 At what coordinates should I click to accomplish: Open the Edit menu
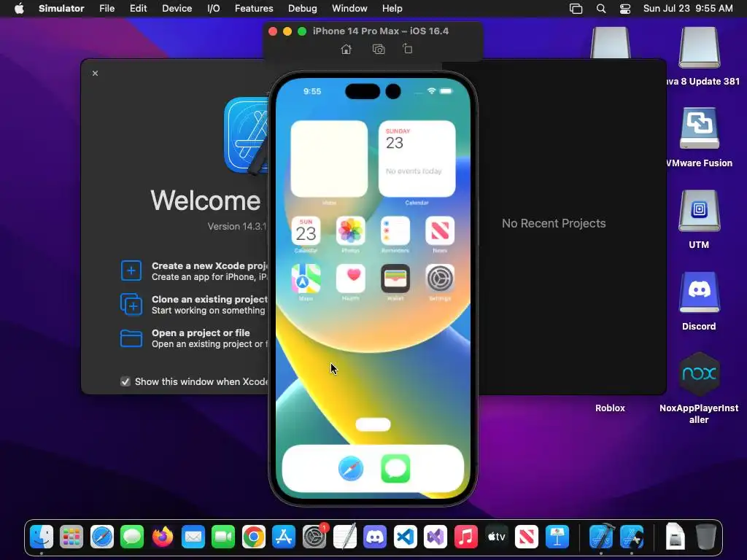[x=138, y=9]
